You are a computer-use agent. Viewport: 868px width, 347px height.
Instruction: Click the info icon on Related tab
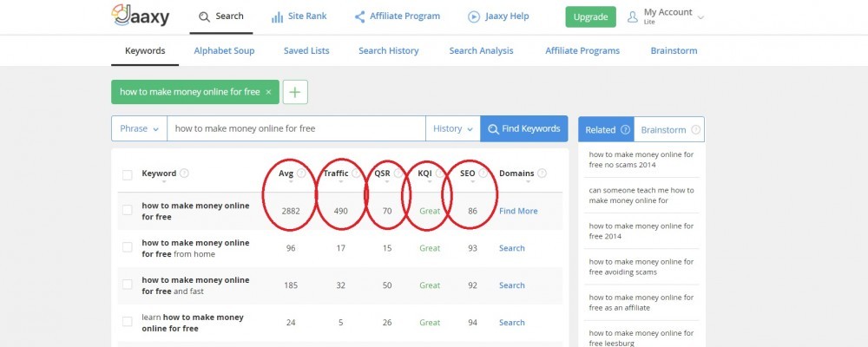pos(626,130)
